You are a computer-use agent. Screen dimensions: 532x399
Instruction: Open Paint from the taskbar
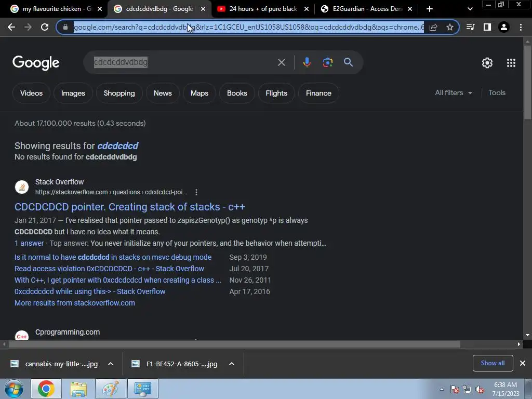coord(111,389)
